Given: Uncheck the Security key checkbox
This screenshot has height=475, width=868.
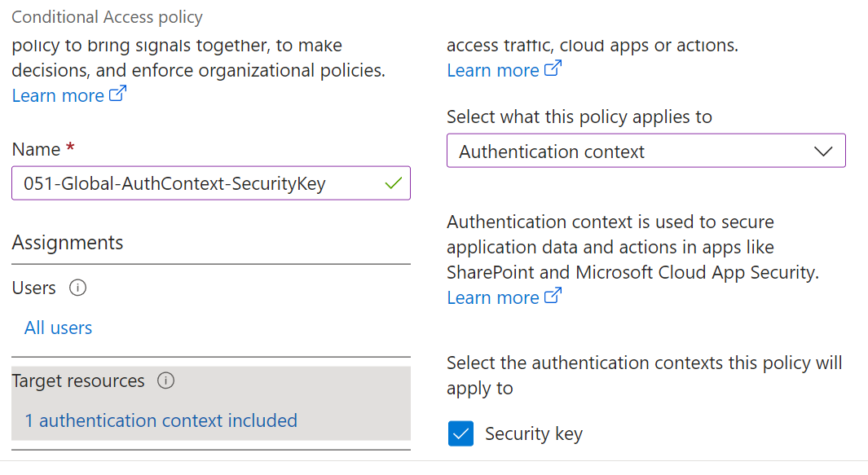Looking at the screenshot, I should coord(460,433).
